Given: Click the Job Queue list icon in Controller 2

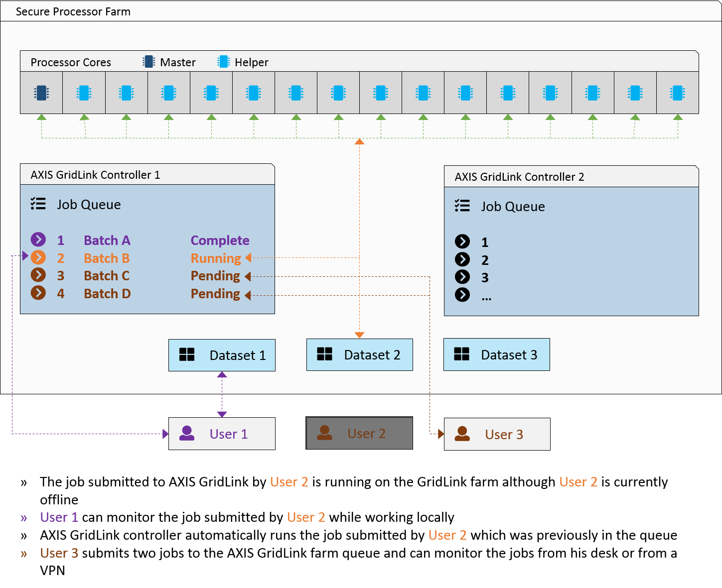Looking at the screenshot, I should click(x=462, y=206).
